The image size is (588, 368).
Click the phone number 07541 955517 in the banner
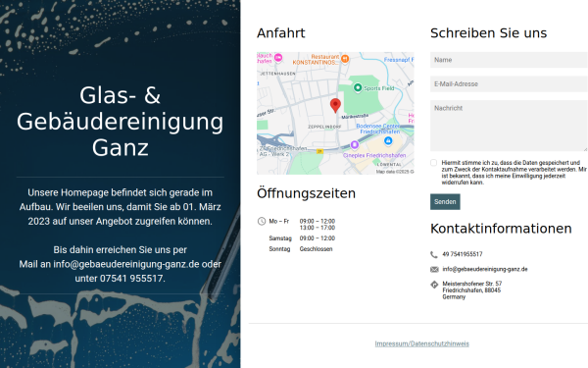coord(131,279)
